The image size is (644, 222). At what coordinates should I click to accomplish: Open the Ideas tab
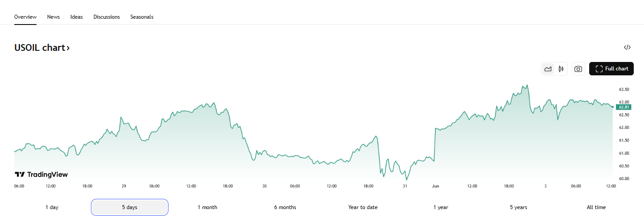[77, 17]
